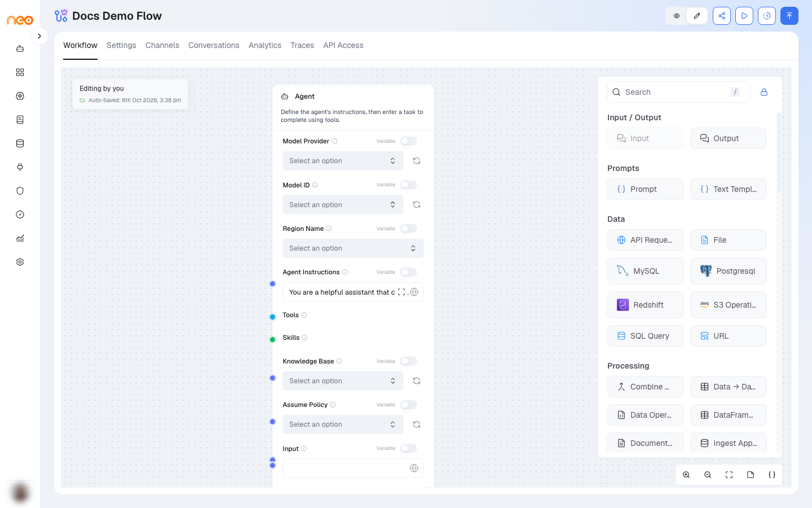Open the database sidebar icon

pyautogui.click(x=20, y=143)
